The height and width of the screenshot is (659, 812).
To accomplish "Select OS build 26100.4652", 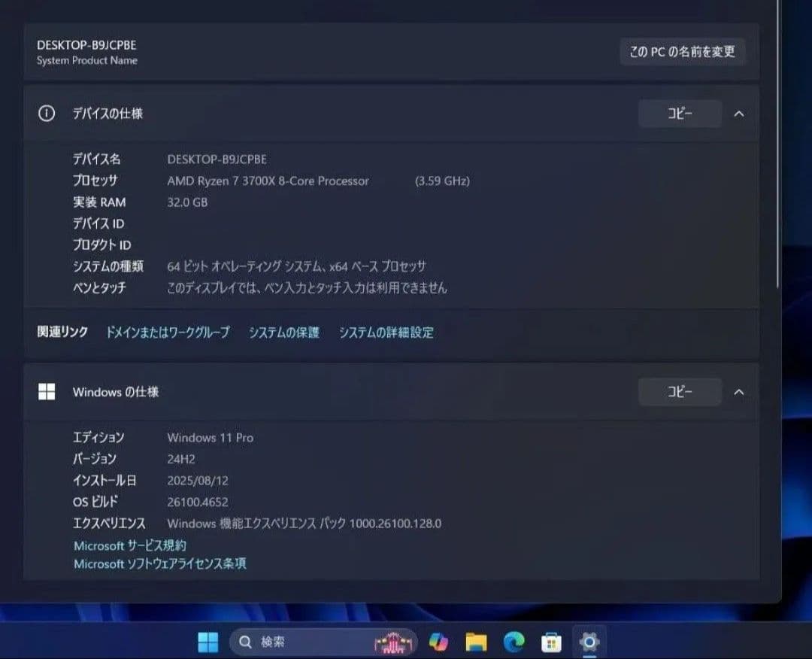I will (198, 502).
